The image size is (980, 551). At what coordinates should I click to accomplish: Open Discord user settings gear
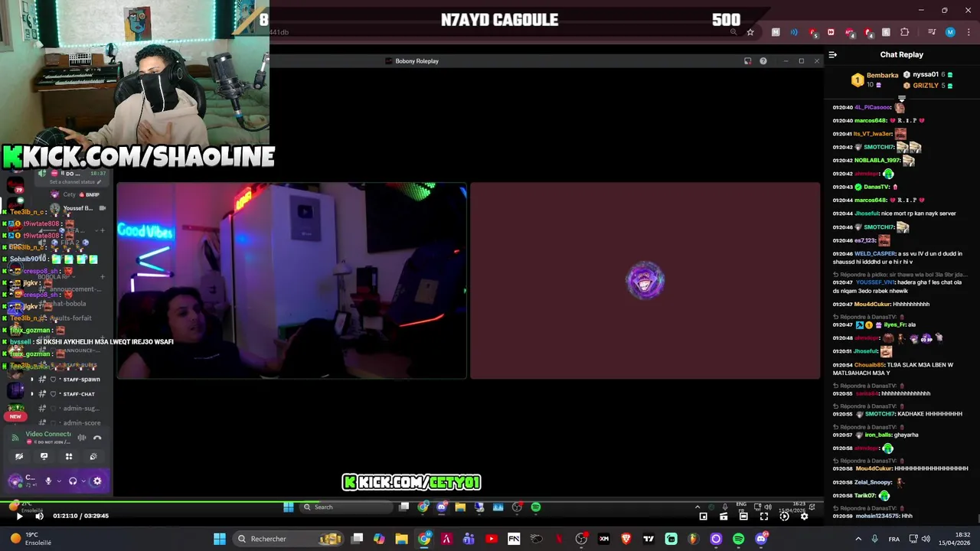[x=97, y=481]
